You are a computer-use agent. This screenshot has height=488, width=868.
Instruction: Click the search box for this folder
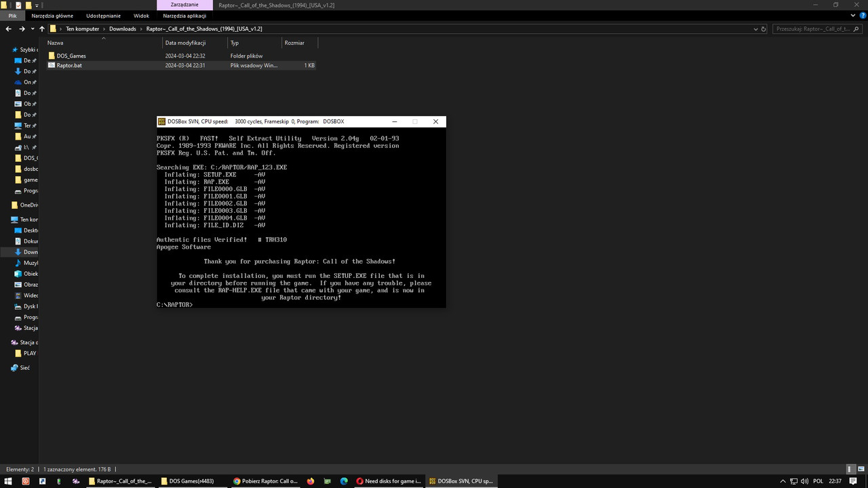(818, 29)
